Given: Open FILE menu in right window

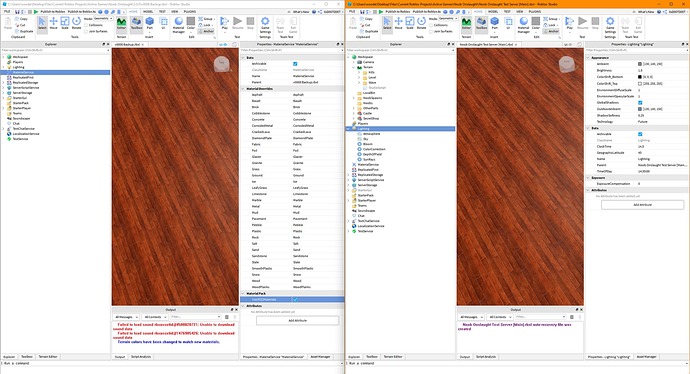Looking at the screenshot, I should pos(352,11).
